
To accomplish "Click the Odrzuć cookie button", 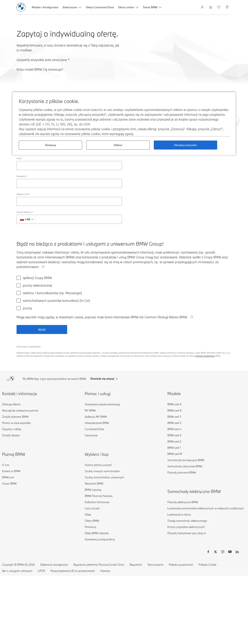I will tap(118, 145).
